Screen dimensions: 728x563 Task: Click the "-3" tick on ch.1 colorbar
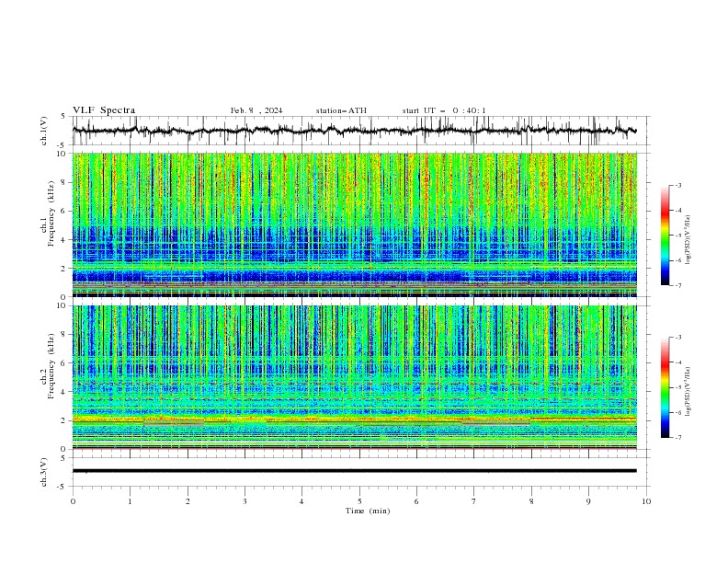pyautogui.click(x=677, y=185)
